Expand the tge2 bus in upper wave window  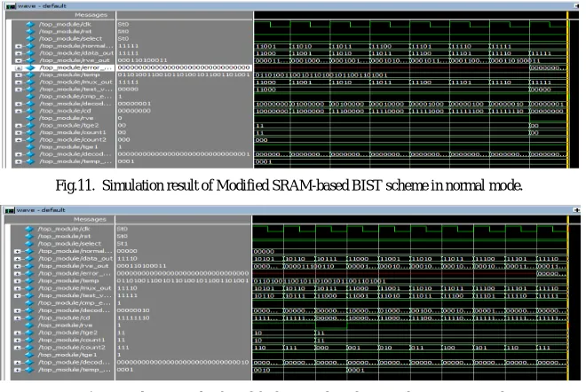click(x=19, y=126)
